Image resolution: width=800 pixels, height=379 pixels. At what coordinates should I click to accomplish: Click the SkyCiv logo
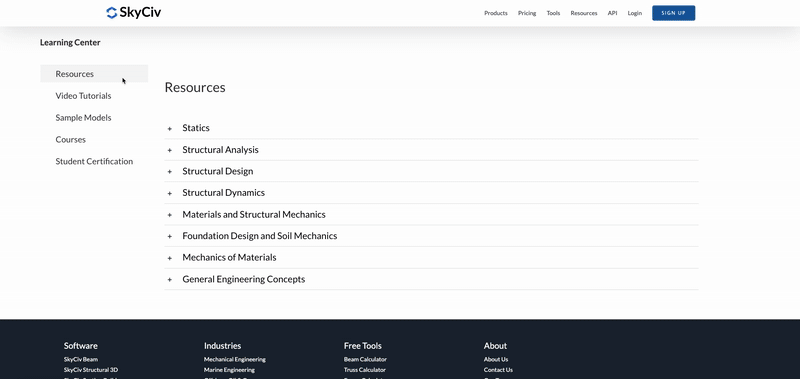pos(134,13)
